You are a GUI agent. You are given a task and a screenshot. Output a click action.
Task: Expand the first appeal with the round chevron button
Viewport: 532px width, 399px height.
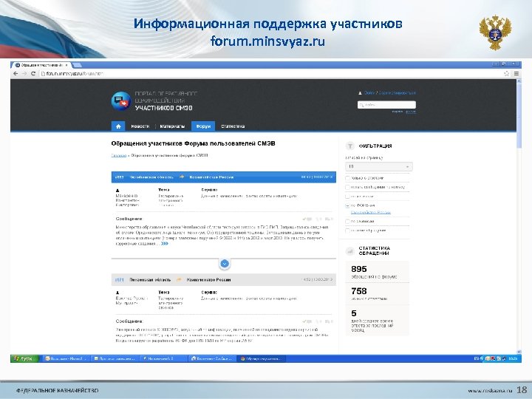coord(225,264)
